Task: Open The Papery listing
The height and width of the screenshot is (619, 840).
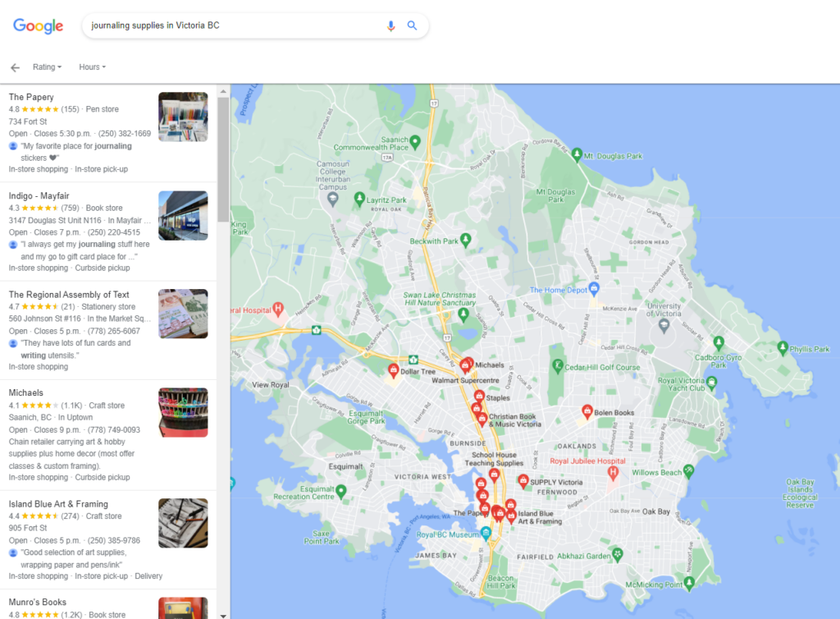Action: point(31,97)
